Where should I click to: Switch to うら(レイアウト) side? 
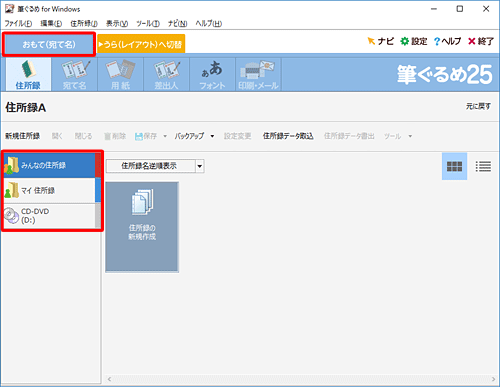(141, 44)
